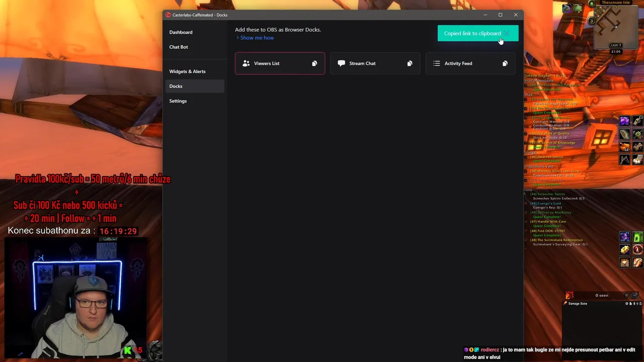Click the rodiercz username in stream chat
This screenshot has height=362, width=644.
491,350
